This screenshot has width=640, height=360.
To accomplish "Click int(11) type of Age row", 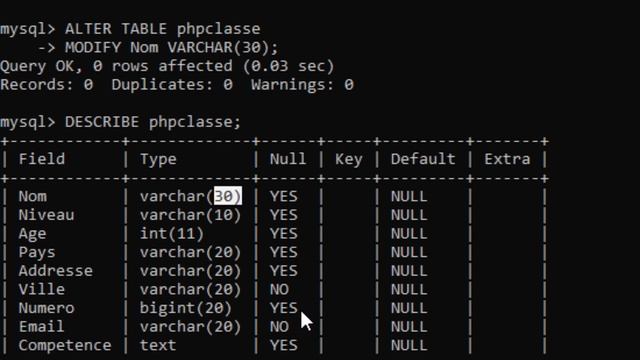I will coord(172,234).
